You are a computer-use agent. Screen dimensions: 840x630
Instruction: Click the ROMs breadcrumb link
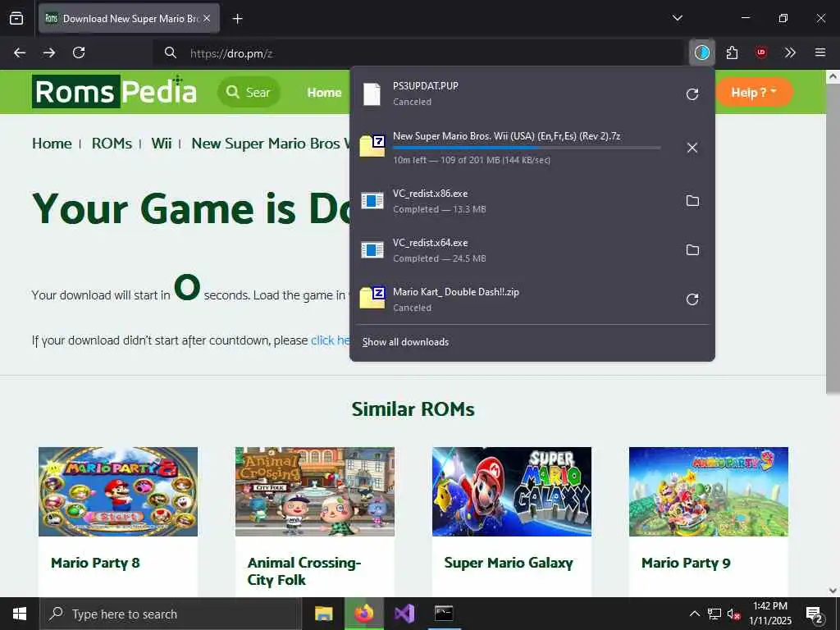[112, 144]
